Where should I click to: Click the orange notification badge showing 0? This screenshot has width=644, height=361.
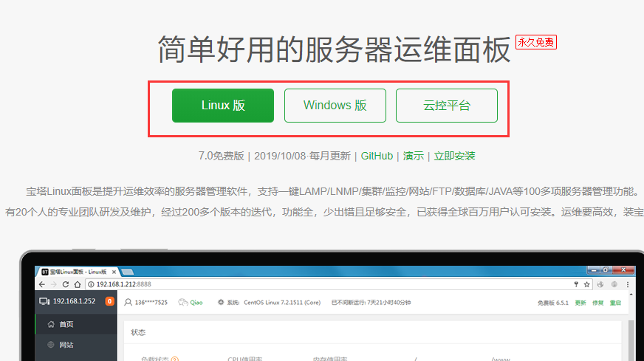click(x=109, y=302)
